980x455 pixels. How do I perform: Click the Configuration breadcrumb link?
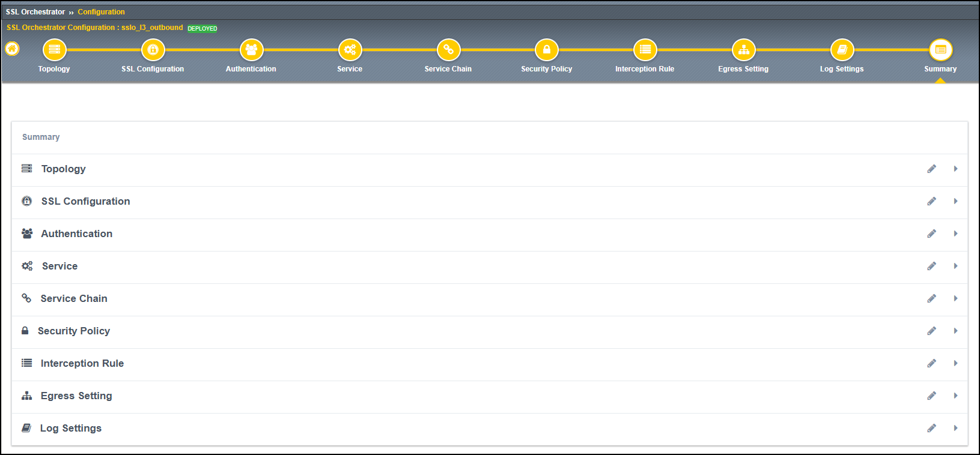pos(101,12)
